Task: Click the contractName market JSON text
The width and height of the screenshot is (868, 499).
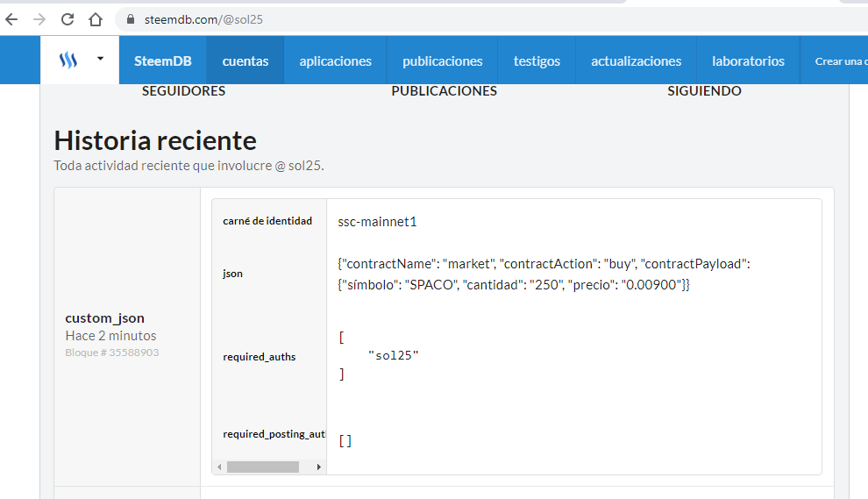Action: tap(544, 264)
